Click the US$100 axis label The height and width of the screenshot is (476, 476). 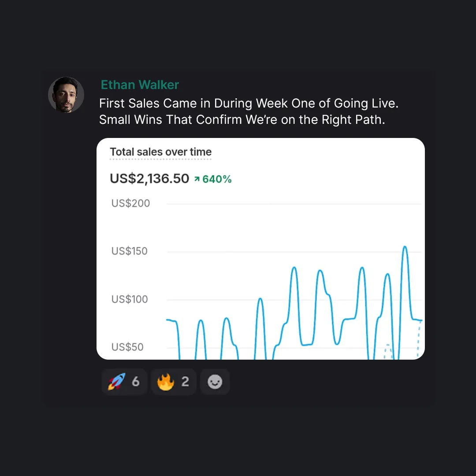[x=130, y=299]
